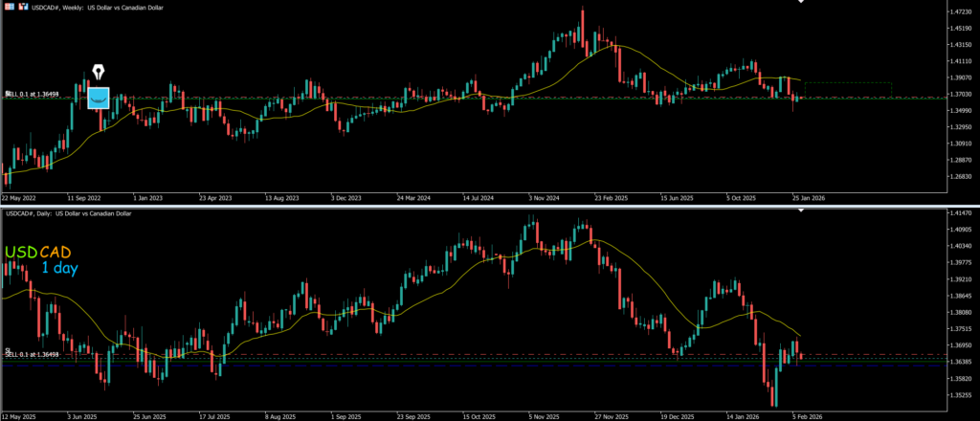Select the white pen nib icon
980x421 pixels.
pyautogui.click(x=99, y=74)
